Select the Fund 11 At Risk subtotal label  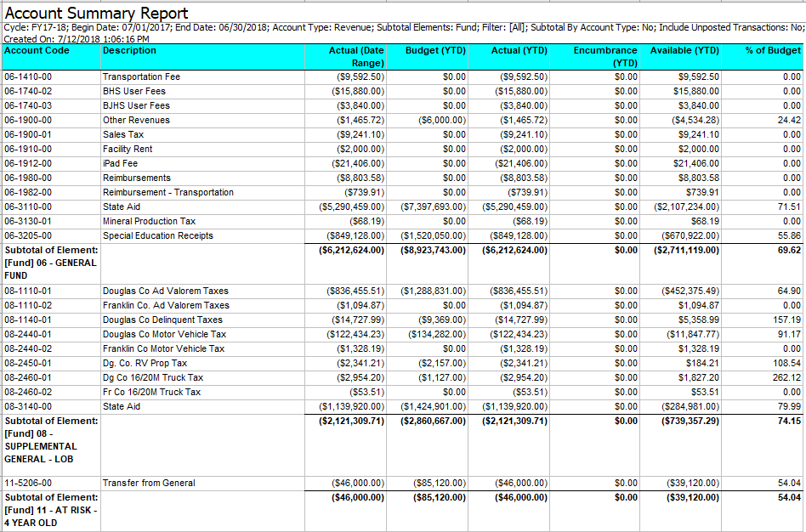coord(51,510)
